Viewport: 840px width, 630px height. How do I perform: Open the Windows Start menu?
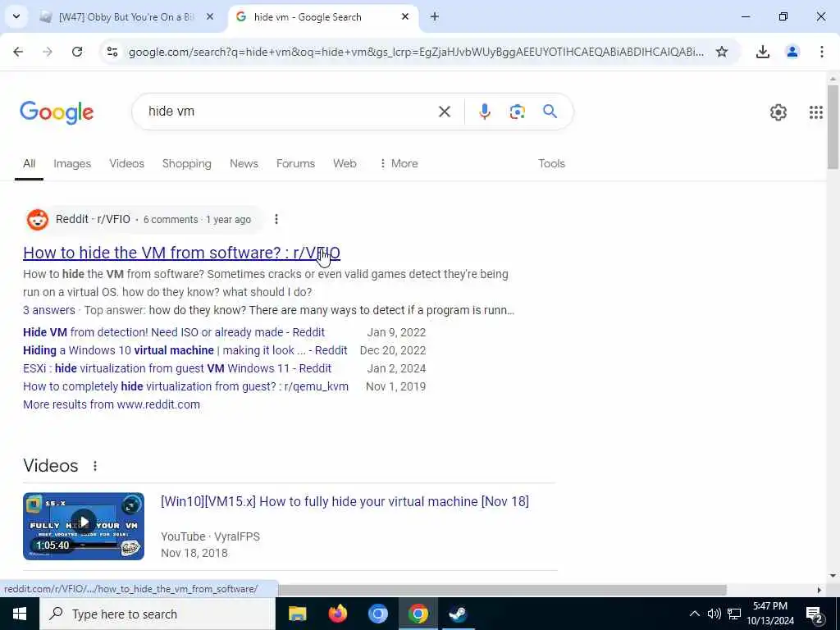pos(20,614)
